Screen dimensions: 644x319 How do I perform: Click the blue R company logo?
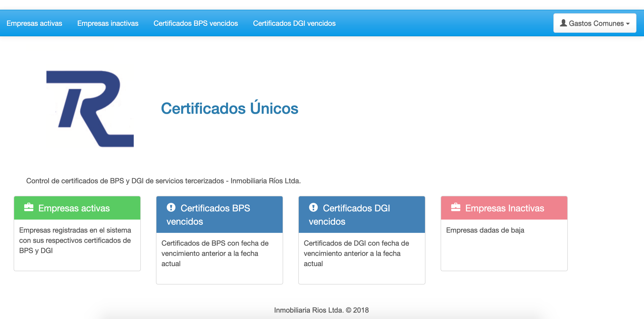click(x=90, y=109)
